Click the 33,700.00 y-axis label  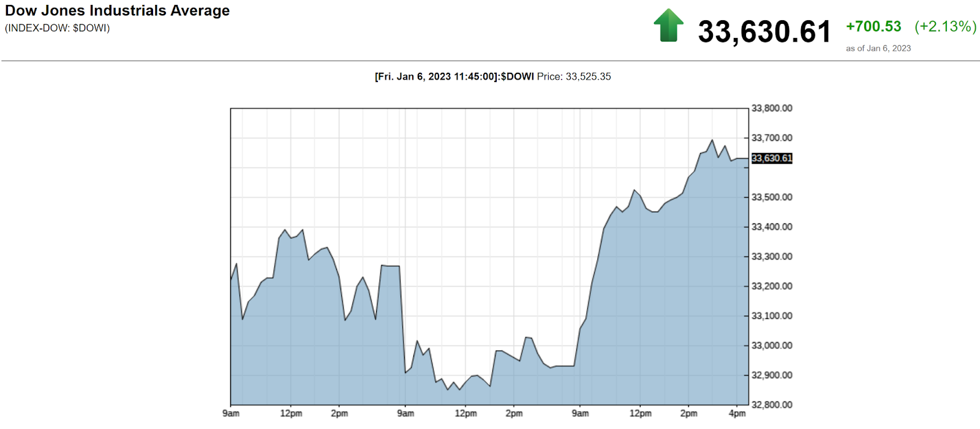tap(772, 138)
